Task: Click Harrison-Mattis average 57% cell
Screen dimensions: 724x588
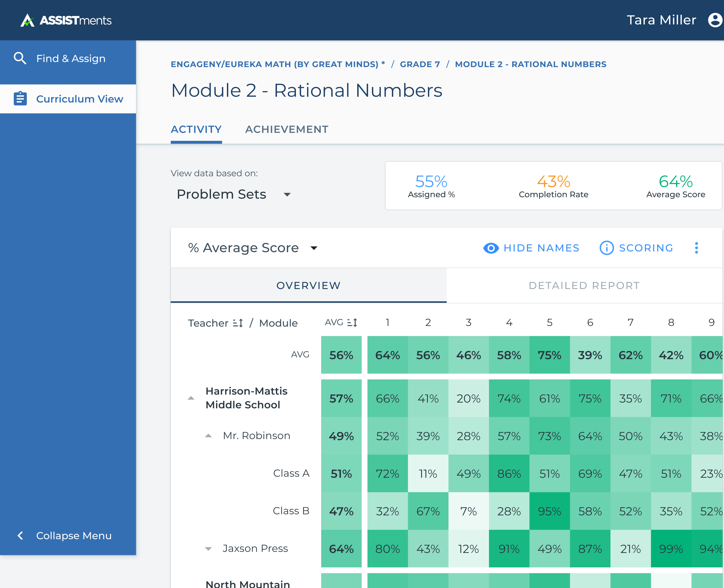Action: [341, 398]
